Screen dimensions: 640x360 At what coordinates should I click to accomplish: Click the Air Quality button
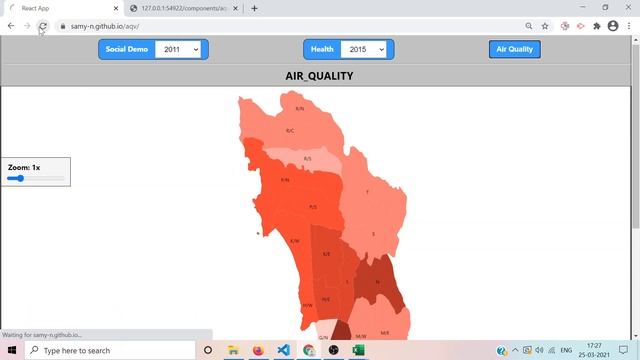515,49
